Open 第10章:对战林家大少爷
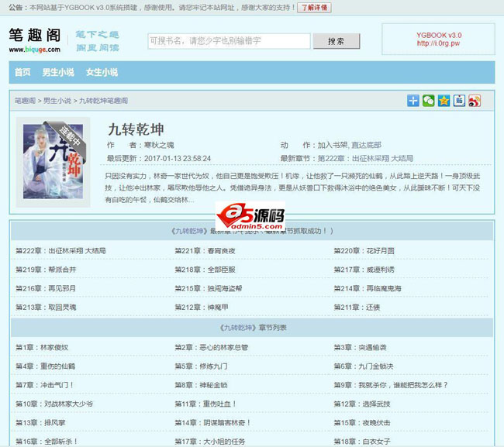 pyautogui.click(x=54, y=404)
